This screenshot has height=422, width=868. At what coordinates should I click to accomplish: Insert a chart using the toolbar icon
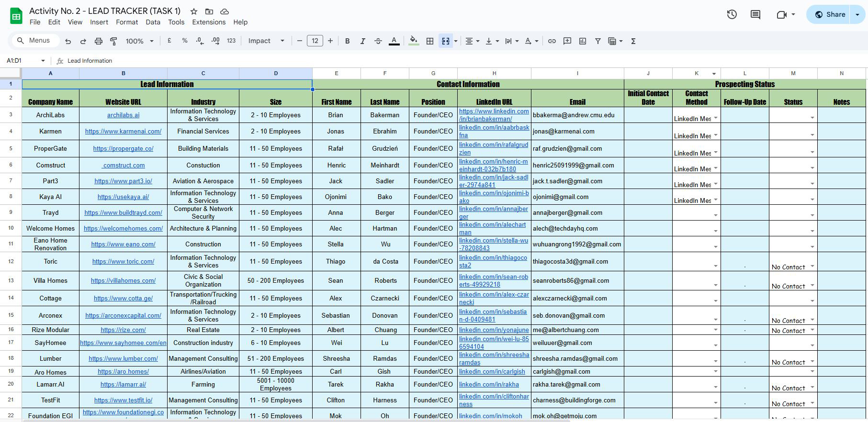pos(582,41)
